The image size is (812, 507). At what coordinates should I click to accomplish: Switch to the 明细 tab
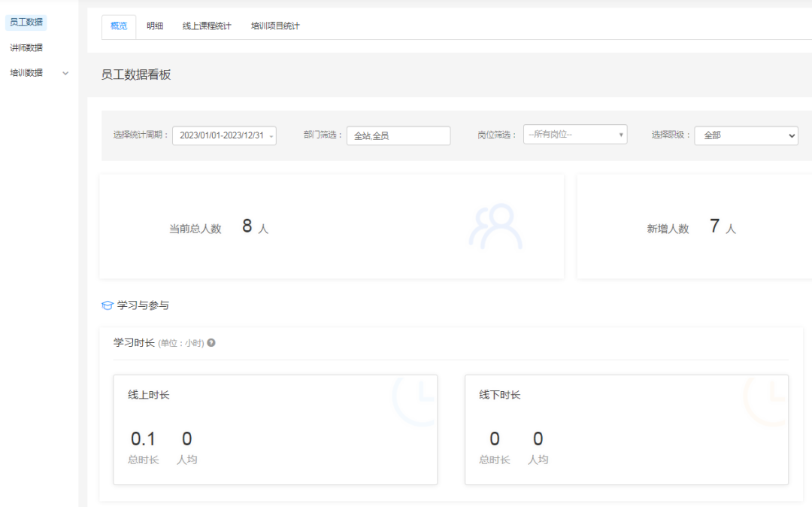tap(155, 26)
